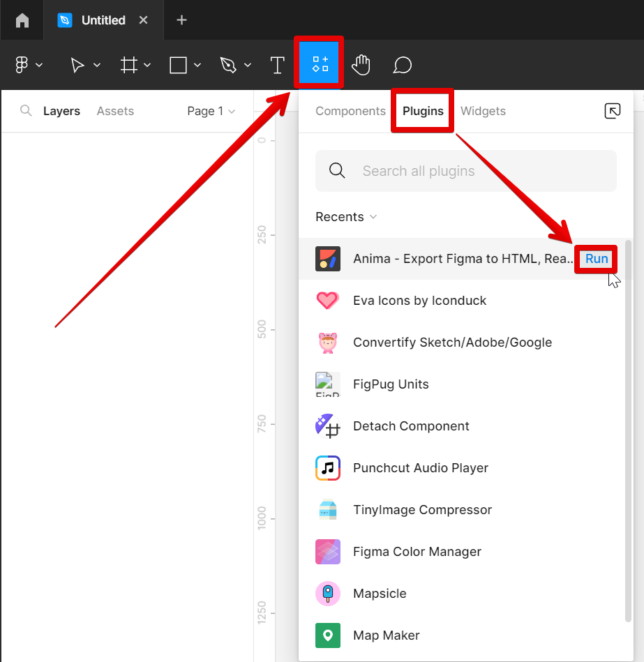644x662 pixels.
Task: Select the Move tool
Action: click(79, 65)
